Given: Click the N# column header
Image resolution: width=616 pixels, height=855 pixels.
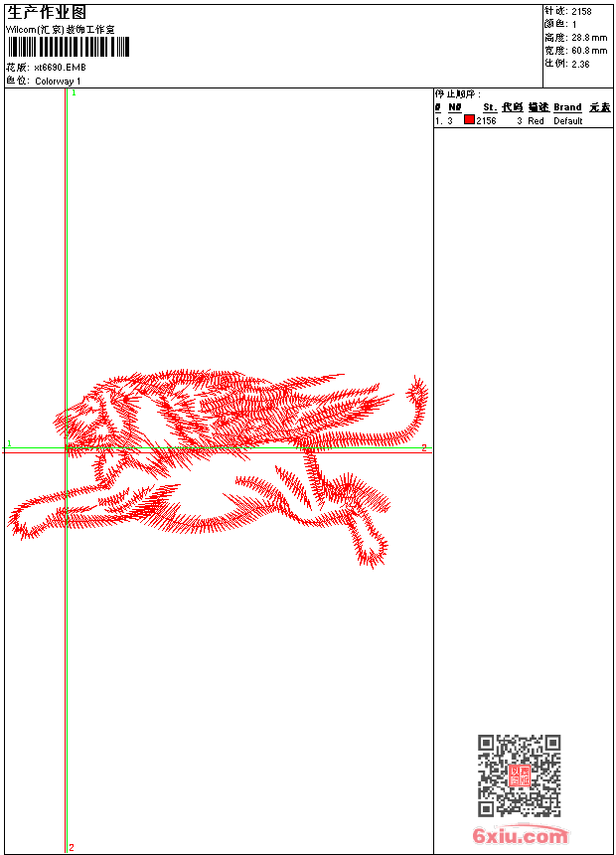Looking at the screenshot, I should click(455, 107).
